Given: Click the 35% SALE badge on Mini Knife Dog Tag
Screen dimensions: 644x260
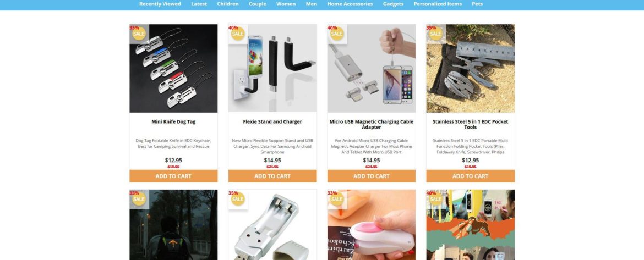Looking at the screenshot, I should (x=139, y=33).
